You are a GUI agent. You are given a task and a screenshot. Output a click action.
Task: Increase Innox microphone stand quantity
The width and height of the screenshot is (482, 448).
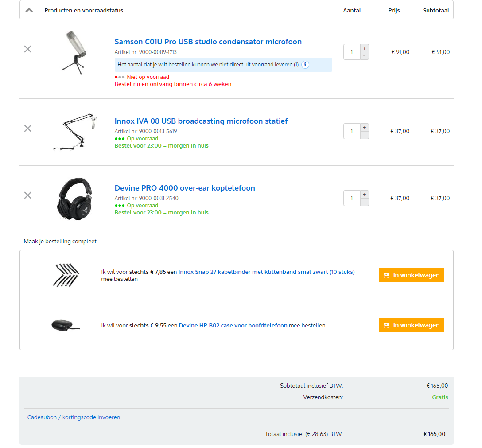[x=364, y=128]
